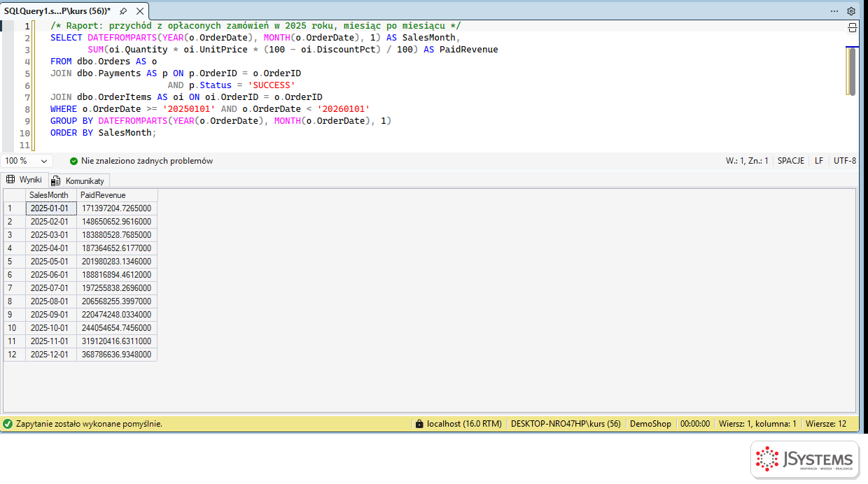Screen dimensions: 868x484
Task: Click the value 171397204.7265000
Action: click(x=117, y=208)
